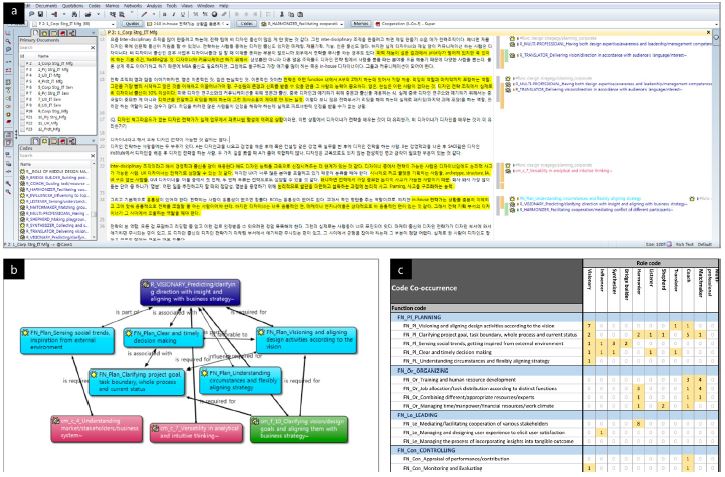Screen dimensions: 725x477
Task: Clear the Primary Documents search with X
Action: [93, 48]
